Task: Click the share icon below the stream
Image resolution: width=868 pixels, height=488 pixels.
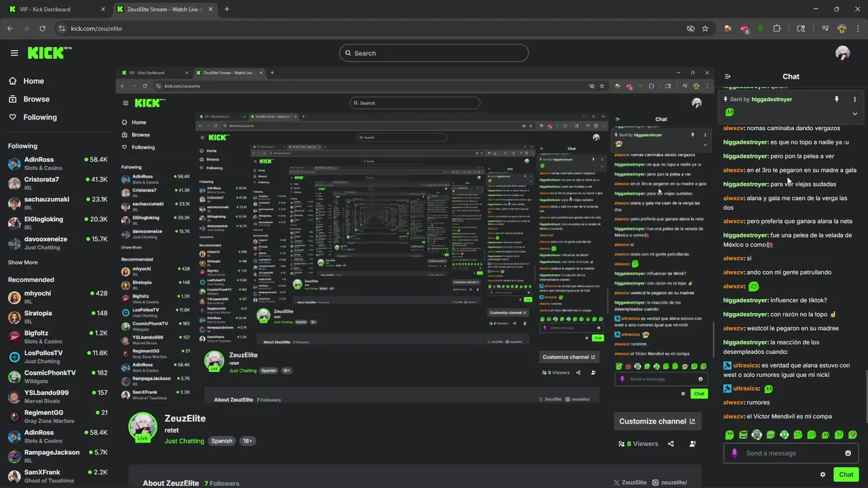Action: click(671, 444)
